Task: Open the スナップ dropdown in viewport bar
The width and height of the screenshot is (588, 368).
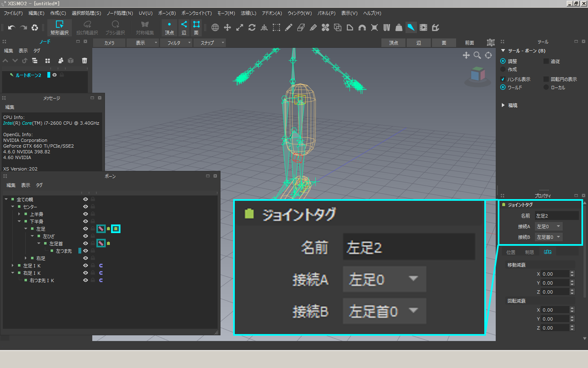Action: (x=210, y=43)
